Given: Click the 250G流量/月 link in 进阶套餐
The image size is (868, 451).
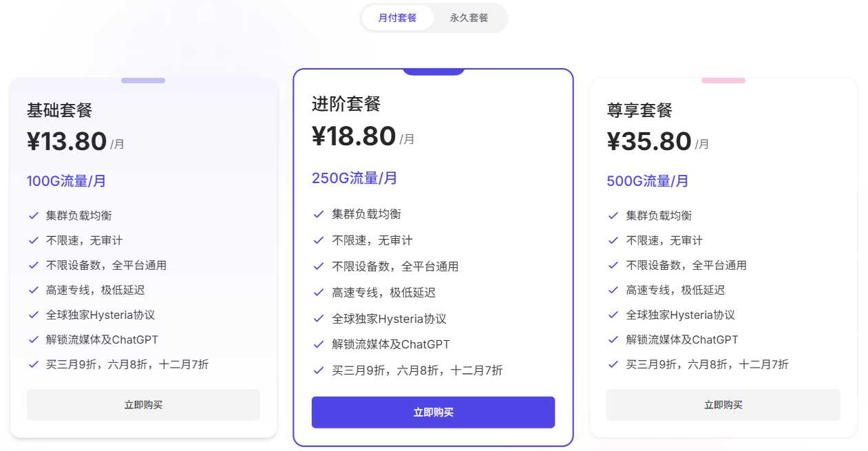Looking at the screenshot, I should pos(354,177).
